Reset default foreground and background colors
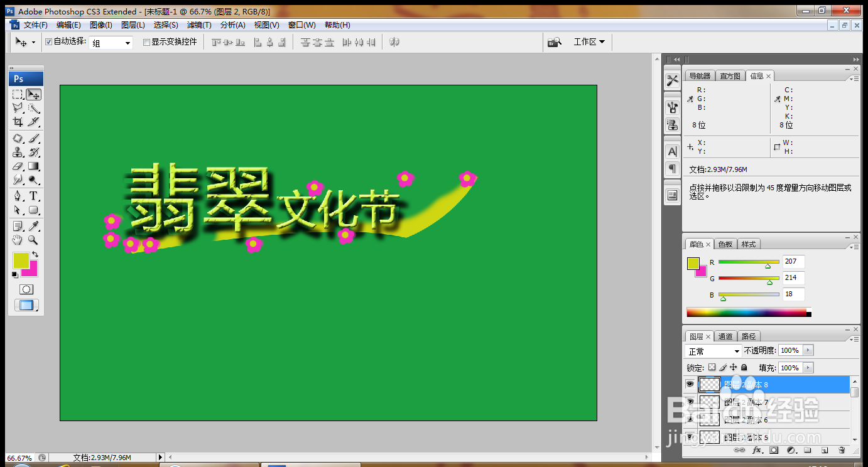Viewport: 868px width, 467px height. pyautogui.click(x=15, y=274)
